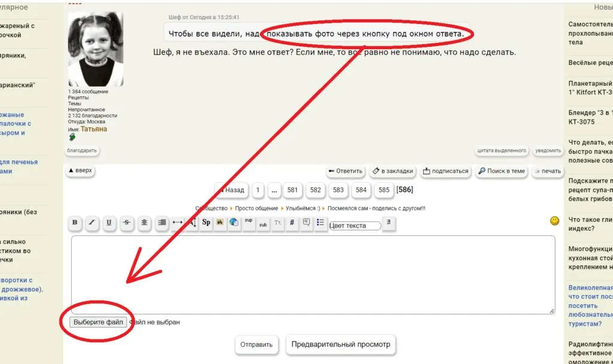Open Предварительный просмотр of the message

tap(341, 344)
